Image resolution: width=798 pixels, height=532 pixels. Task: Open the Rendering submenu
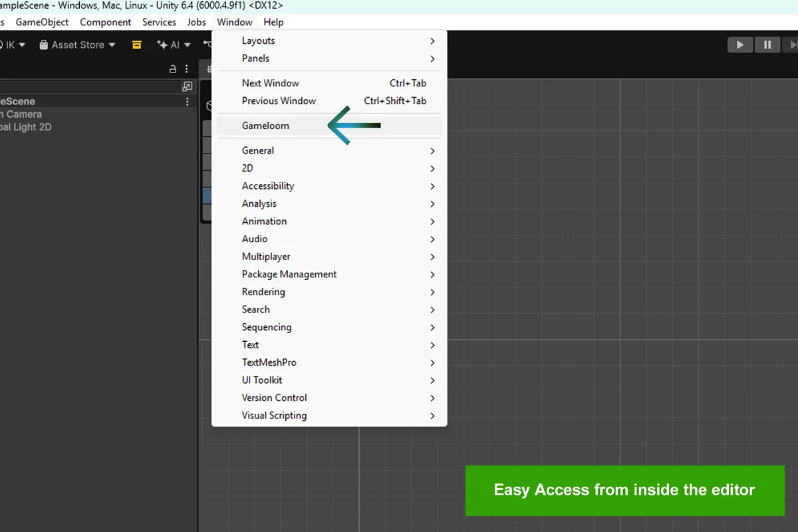329,291
